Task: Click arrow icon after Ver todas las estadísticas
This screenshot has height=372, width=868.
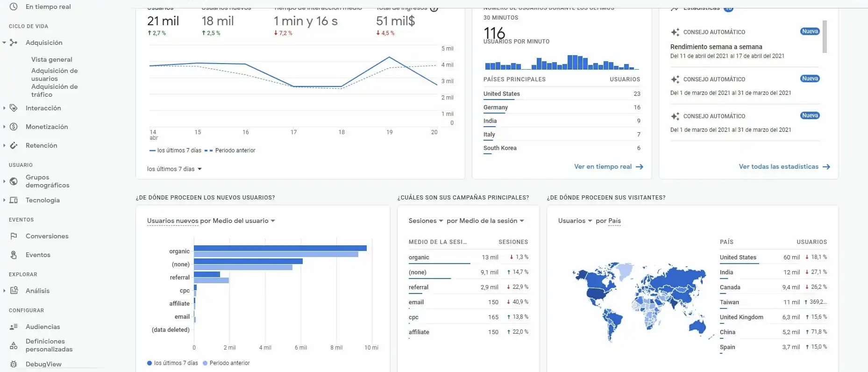Action: coord(826,167)
